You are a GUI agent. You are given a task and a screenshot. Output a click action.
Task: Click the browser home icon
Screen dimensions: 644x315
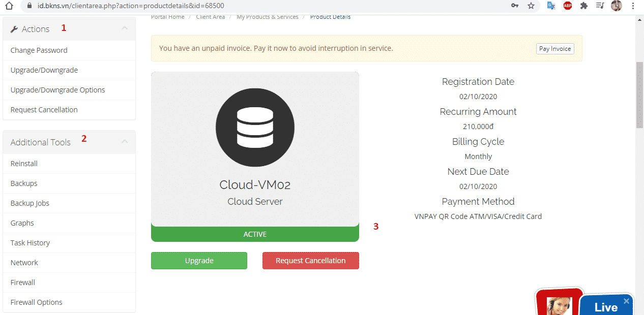click(9, 6)
